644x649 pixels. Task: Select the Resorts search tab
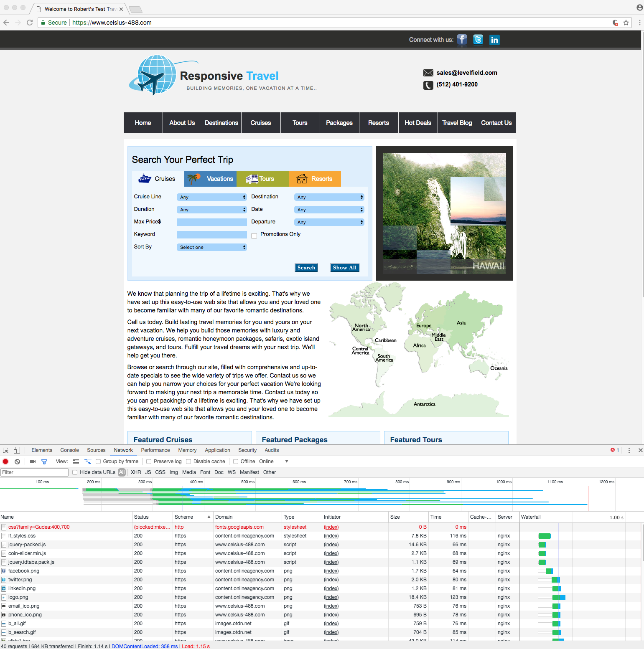pyautogui.click(x=315, y=179)
